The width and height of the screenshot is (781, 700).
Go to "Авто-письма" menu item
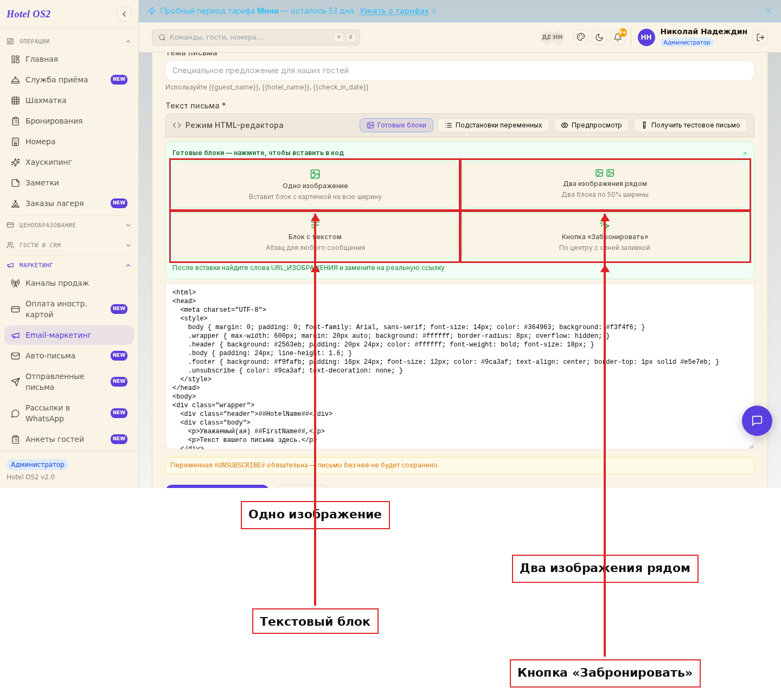click(x=69, y=356)
